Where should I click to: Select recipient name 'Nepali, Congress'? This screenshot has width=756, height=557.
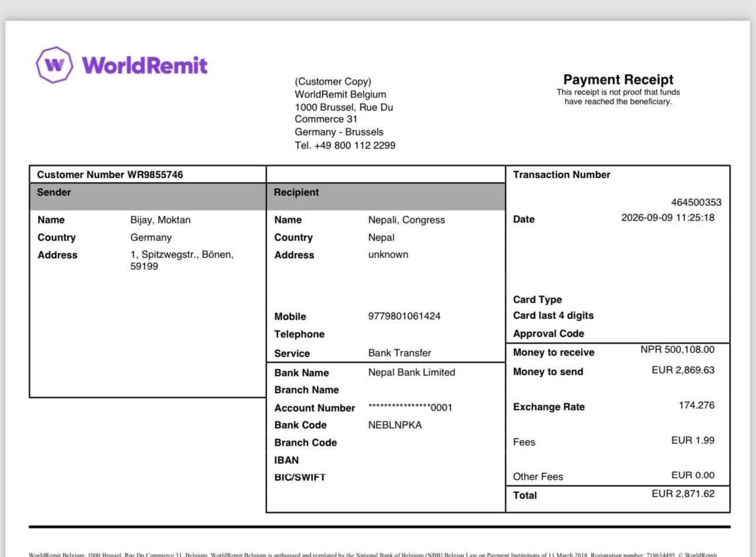(x=407, y=220)
